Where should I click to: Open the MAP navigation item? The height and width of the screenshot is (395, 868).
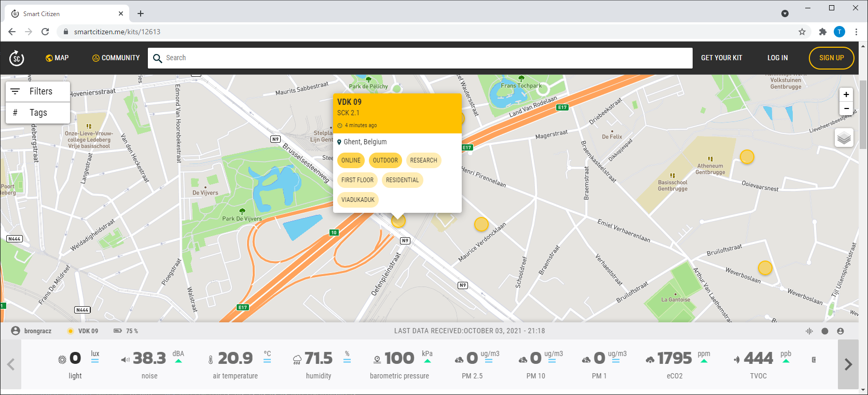[57, 58]
